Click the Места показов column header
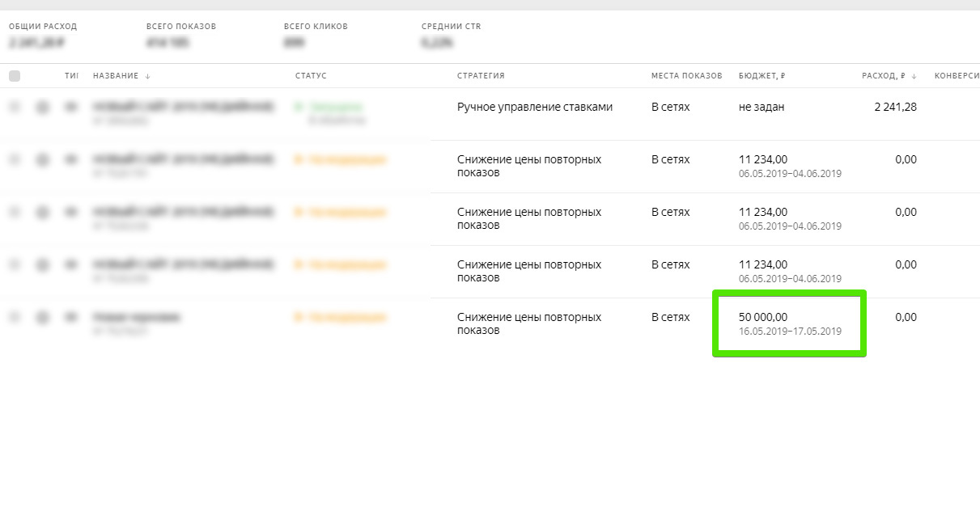 (x=686, y=76)
